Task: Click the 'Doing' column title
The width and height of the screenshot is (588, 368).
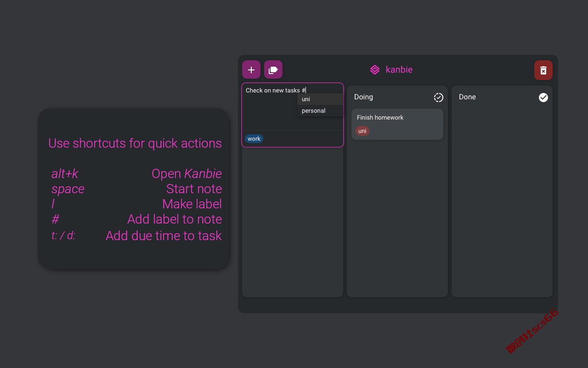Action: (x=363, y=97)
